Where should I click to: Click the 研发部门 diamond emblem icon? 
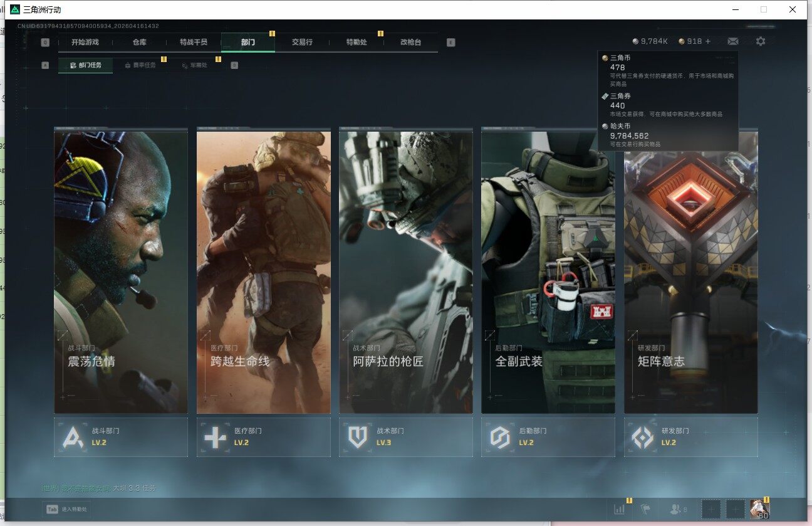[643, 437]
